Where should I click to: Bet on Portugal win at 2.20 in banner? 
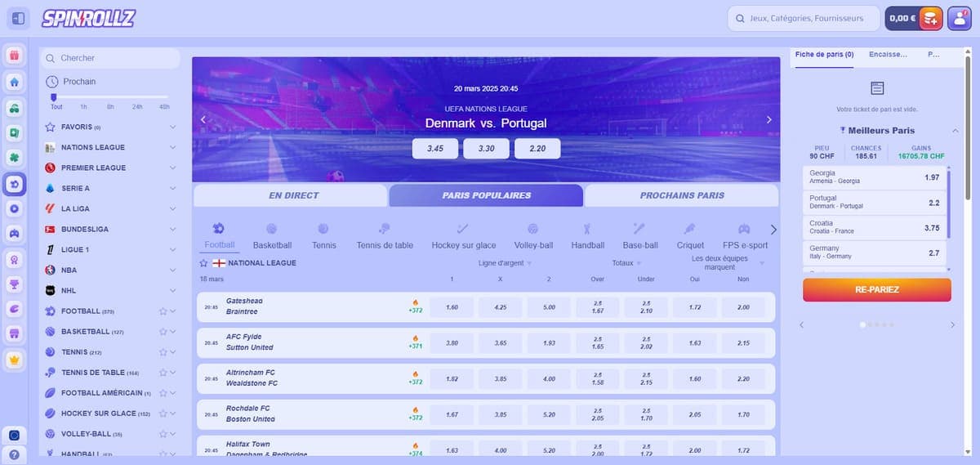(537, 149)
